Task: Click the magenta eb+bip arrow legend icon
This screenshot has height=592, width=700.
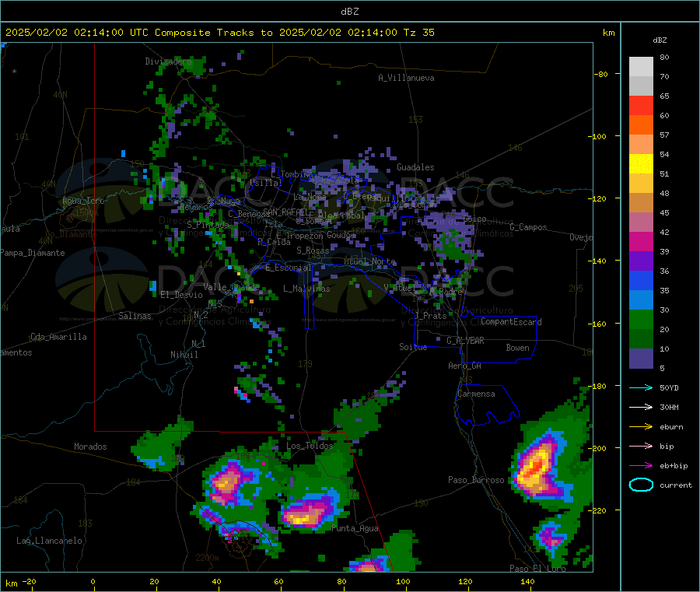Action: [x=641, y=465]
